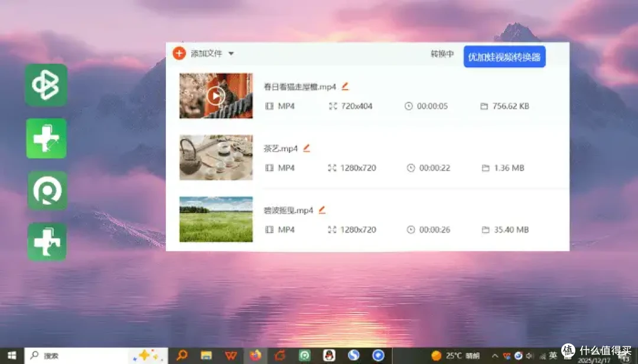Expand the system tray hidden icons chevron
The height and width of the screenshot is (364, 638).
495,356
